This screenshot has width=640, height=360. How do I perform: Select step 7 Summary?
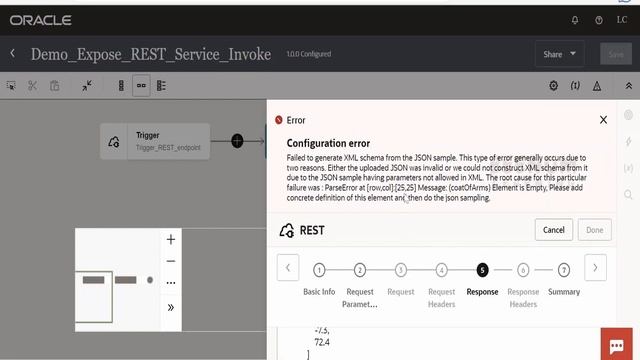pos(564,270)
